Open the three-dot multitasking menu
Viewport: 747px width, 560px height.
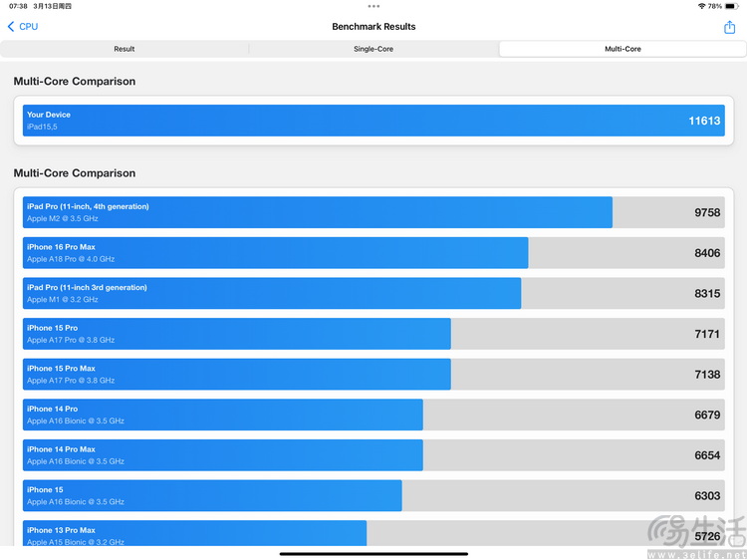click(x=373, y=6)
